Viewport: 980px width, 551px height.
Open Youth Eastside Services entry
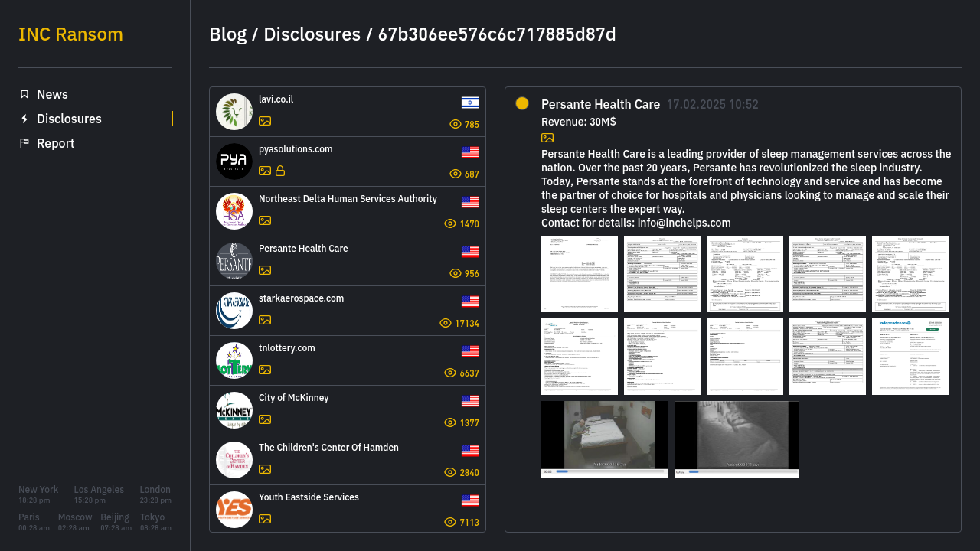point(348,509)
